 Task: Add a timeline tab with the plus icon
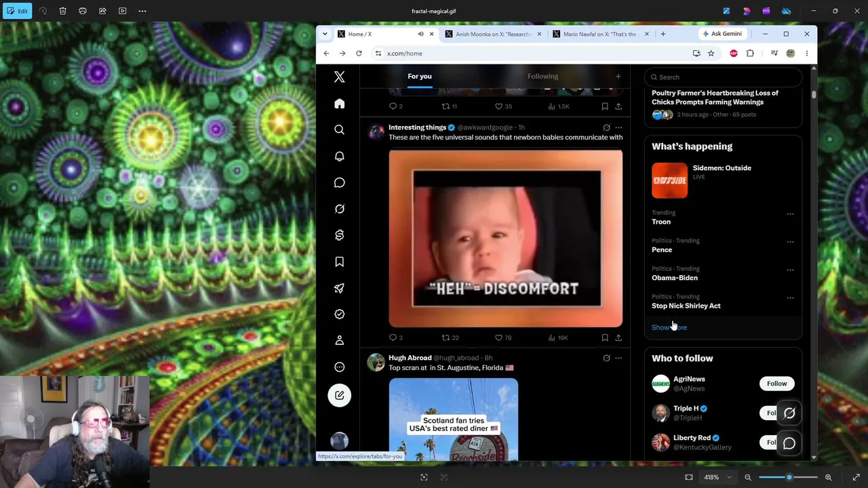(x=618, y=77)
